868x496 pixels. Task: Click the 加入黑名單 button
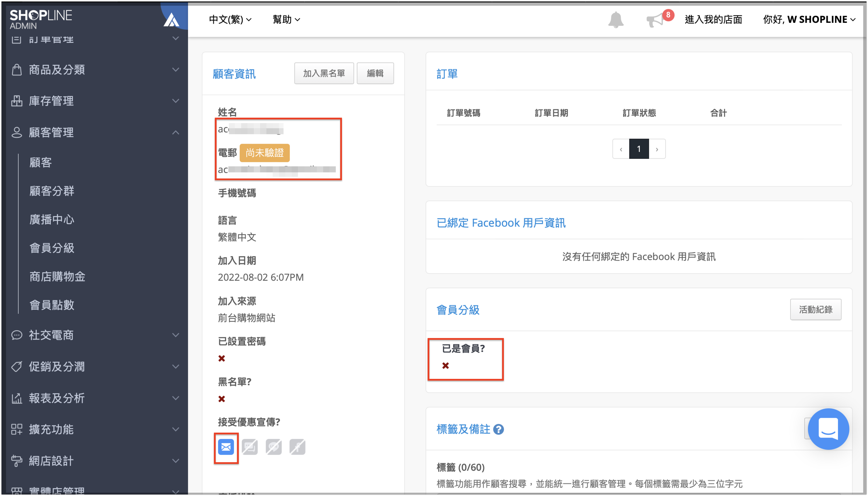tap(324, 73)
